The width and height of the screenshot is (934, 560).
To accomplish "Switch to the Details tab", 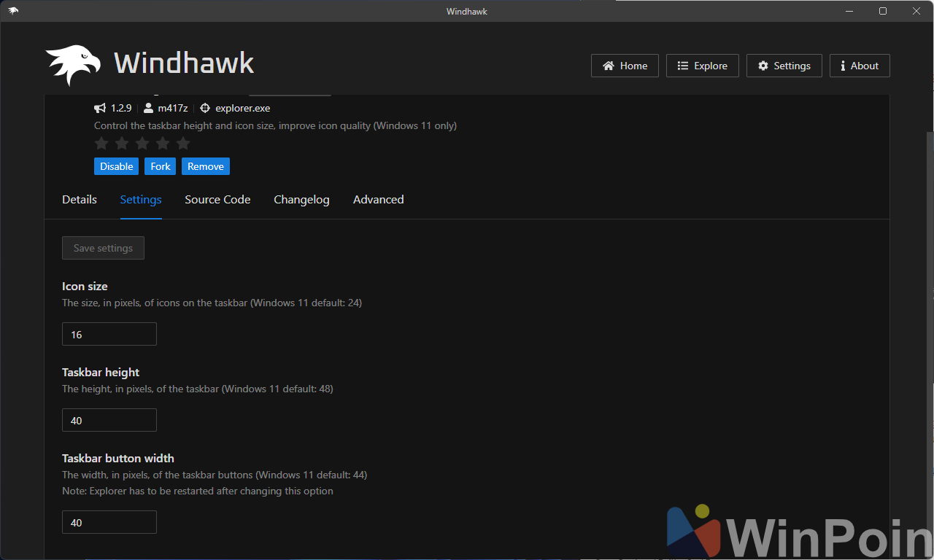I will 80,200.
